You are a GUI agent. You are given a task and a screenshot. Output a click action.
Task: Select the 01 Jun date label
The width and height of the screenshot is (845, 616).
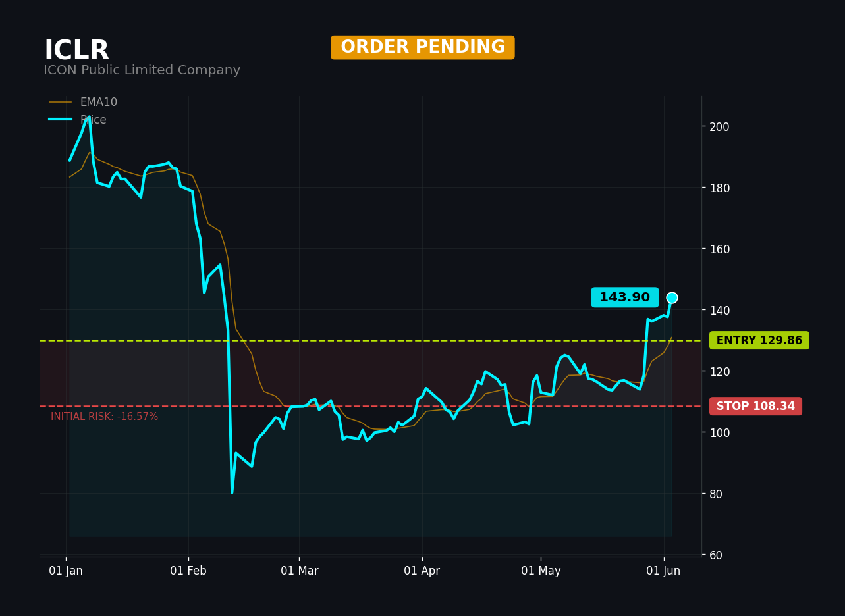pos(663,571)
